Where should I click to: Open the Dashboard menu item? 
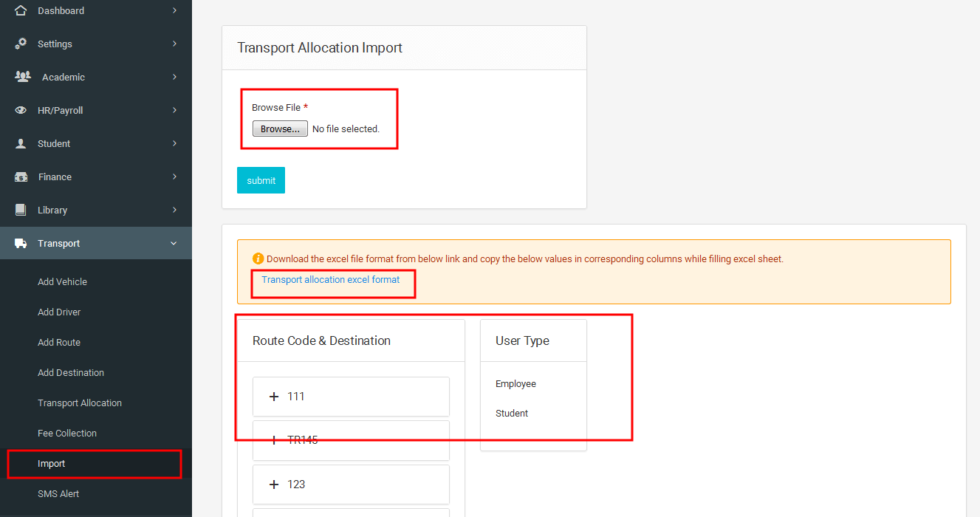tap(96, 10)
